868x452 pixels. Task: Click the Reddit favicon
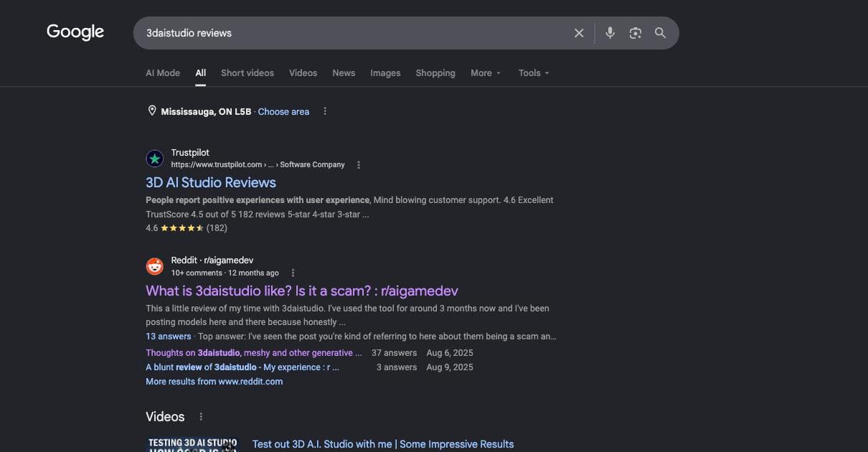tap(155, 267)
